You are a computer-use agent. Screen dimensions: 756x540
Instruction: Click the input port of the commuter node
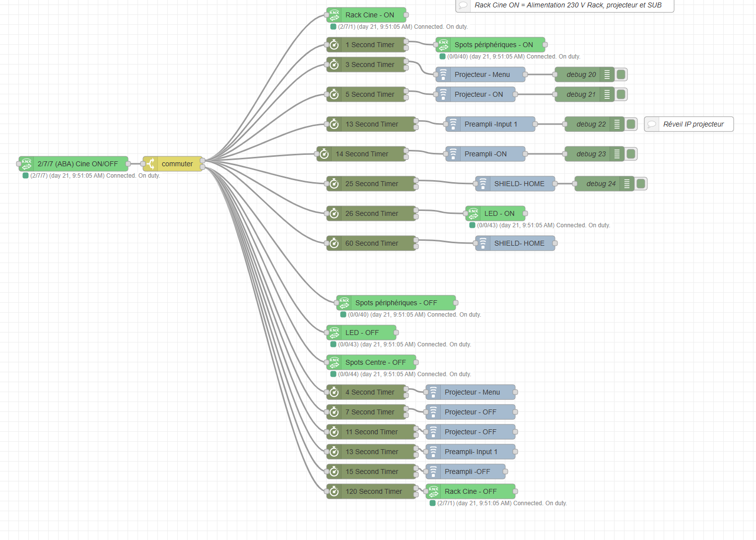143,164
